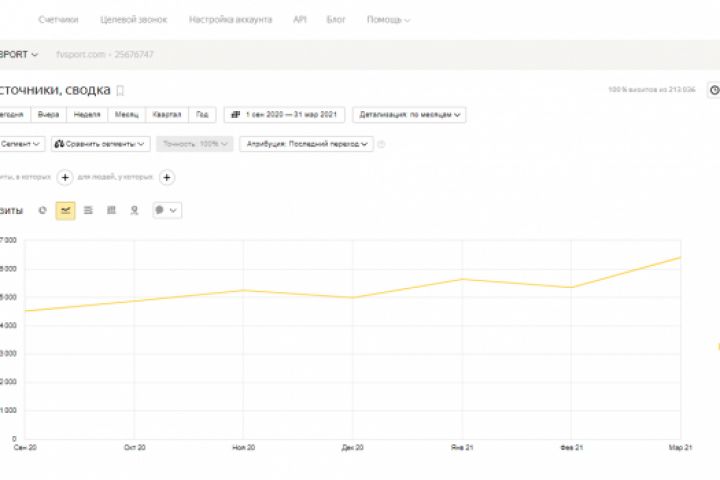This screenshot has width=720, height=480.
Task: Open the Сравнить сегменты dropdown
Action: pyautogui.click(x=100, y=144)
